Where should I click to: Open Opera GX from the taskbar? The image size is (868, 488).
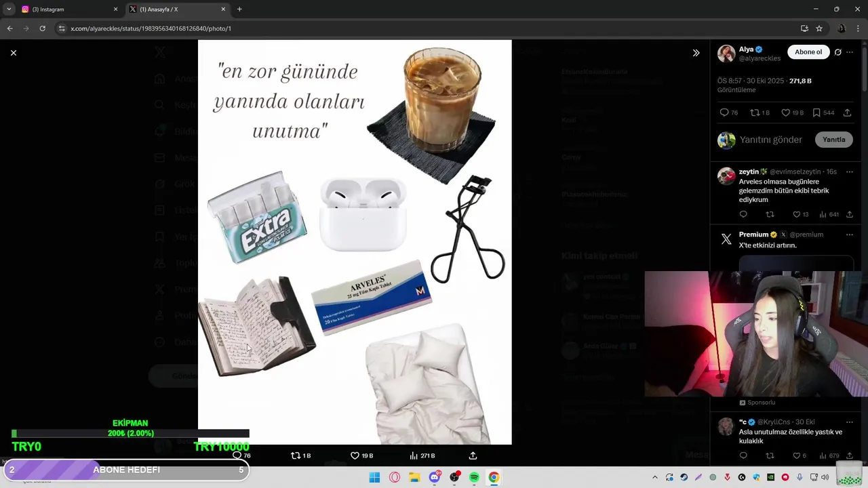[395, 477]
